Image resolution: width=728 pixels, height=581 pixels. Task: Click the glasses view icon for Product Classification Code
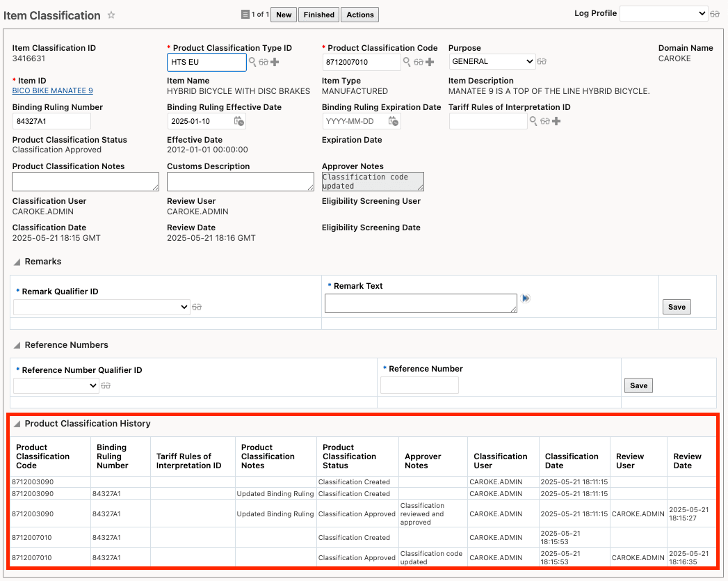[418, 62]
